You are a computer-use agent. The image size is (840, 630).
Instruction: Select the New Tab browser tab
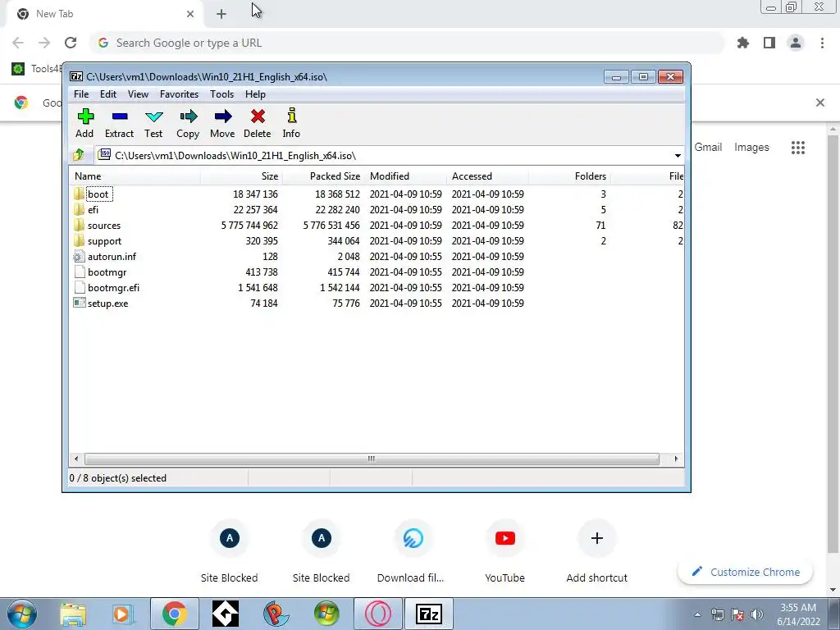point(105,14)
